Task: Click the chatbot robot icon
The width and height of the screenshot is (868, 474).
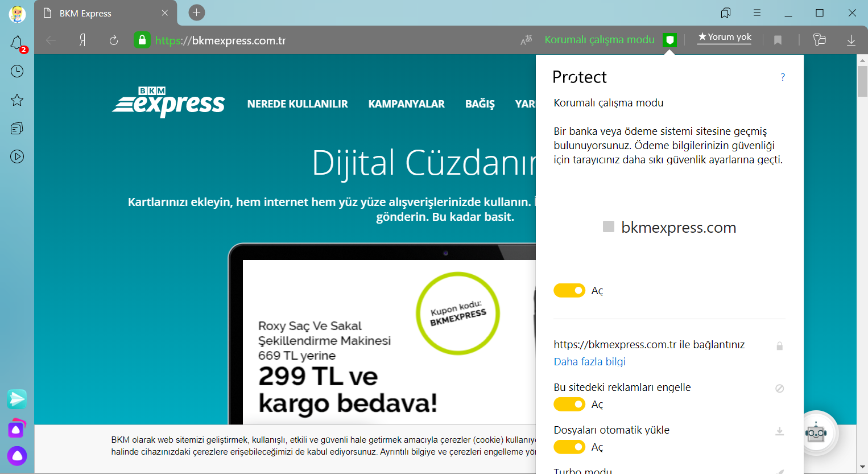Action: (x=816, y=433)
